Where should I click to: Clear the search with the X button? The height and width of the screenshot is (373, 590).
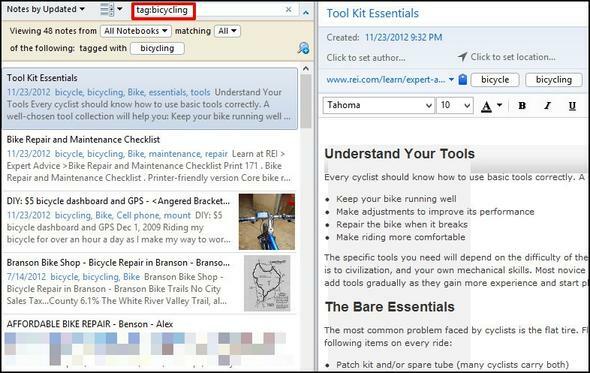tap(289, 10)
